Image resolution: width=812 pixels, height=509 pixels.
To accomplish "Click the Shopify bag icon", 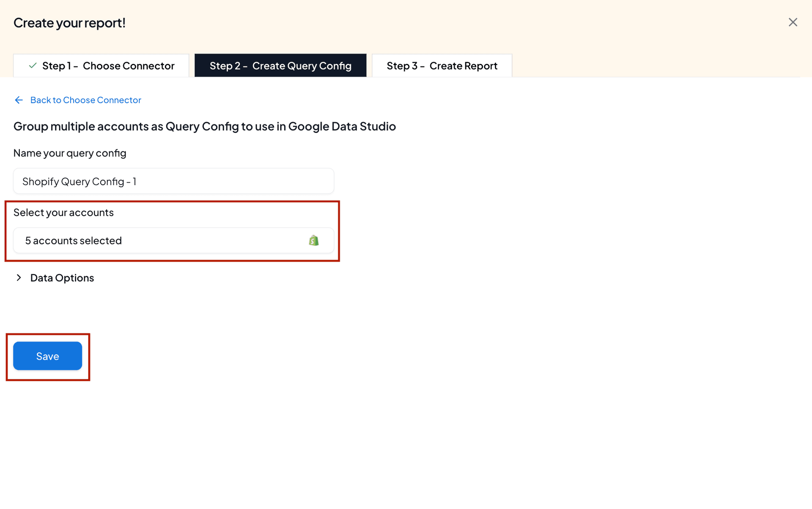I will (x=314, y=241).
